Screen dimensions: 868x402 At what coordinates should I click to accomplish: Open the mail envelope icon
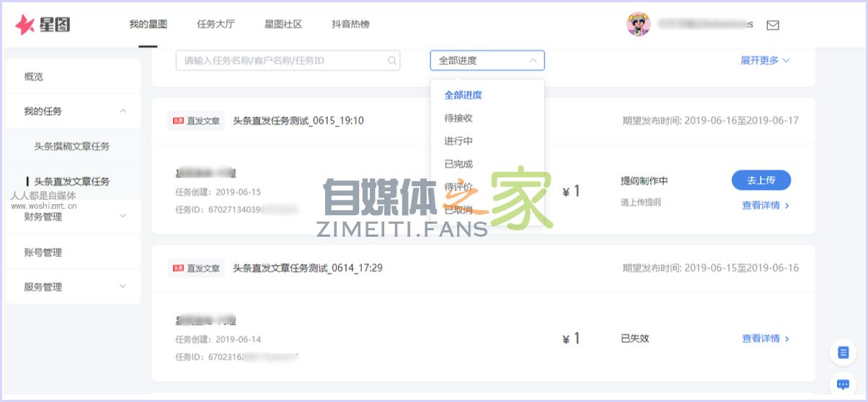(x=772, y=25)
